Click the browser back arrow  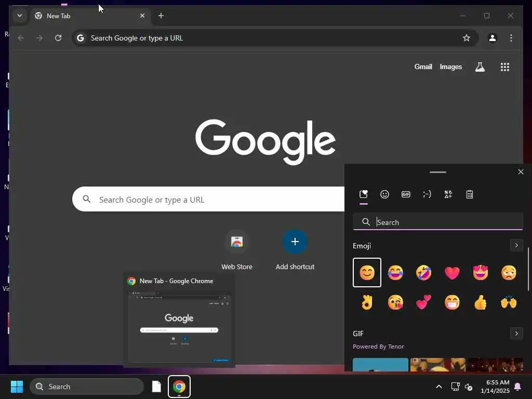coord(21,38)
